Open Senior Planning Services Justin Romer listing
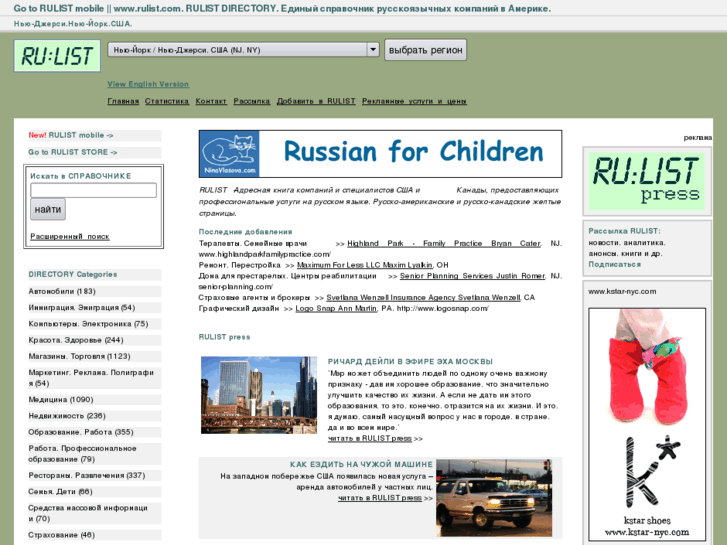 point(472,276)
